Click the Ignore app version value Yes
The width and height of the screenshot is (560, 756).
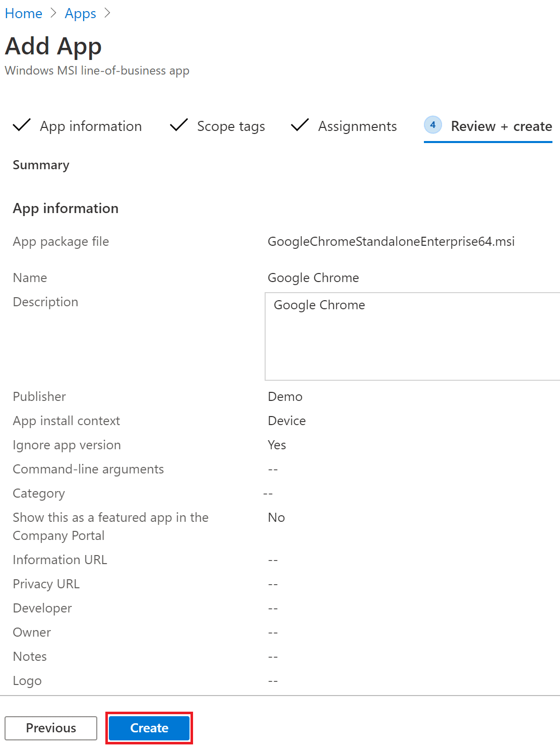pyautogui.click(x=276, y=445)
